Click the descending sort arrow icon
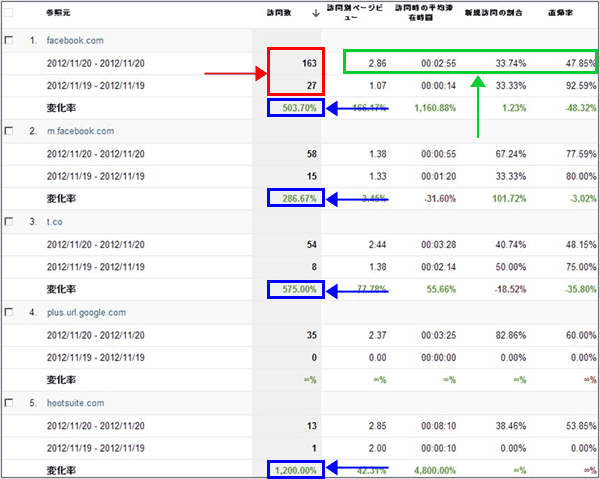This screenshot has width=600, height=479. 316,13
